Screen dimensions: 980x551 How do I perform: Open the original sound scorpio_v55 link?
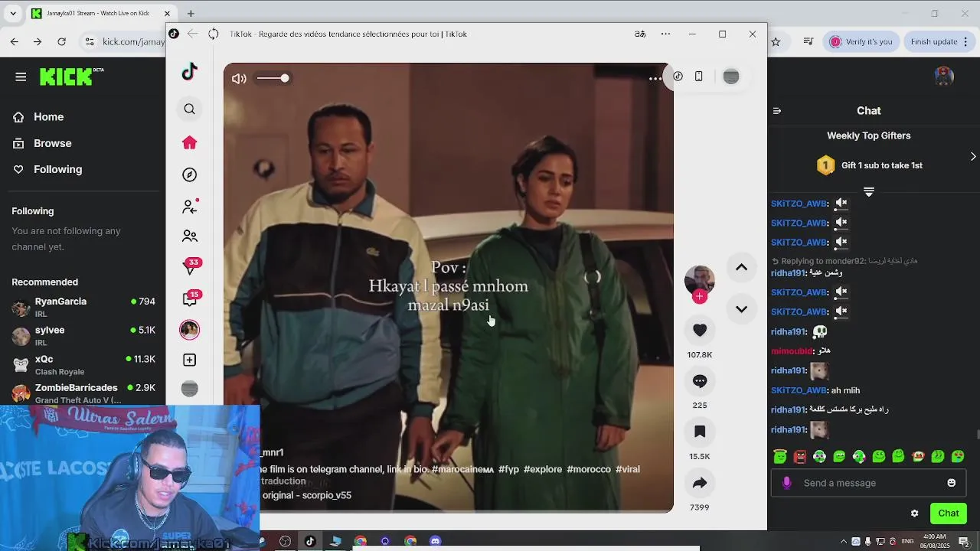(x=307, y=495)
